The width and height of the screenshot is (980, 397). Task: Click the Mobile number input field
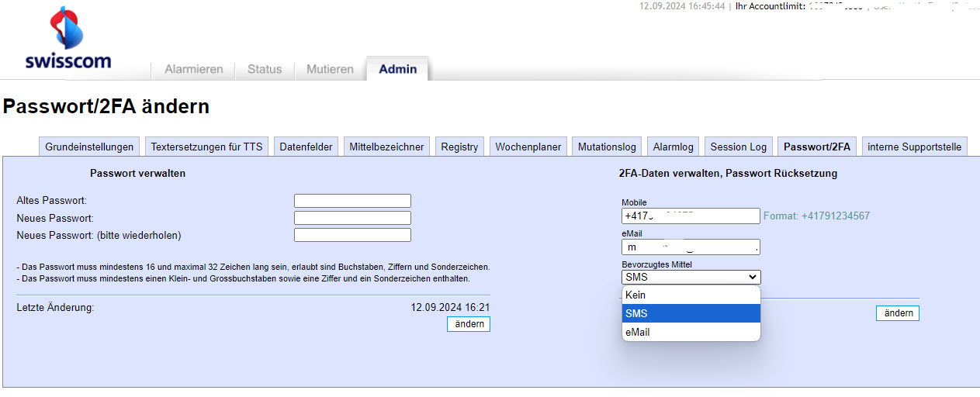click(x=691, y=216)
